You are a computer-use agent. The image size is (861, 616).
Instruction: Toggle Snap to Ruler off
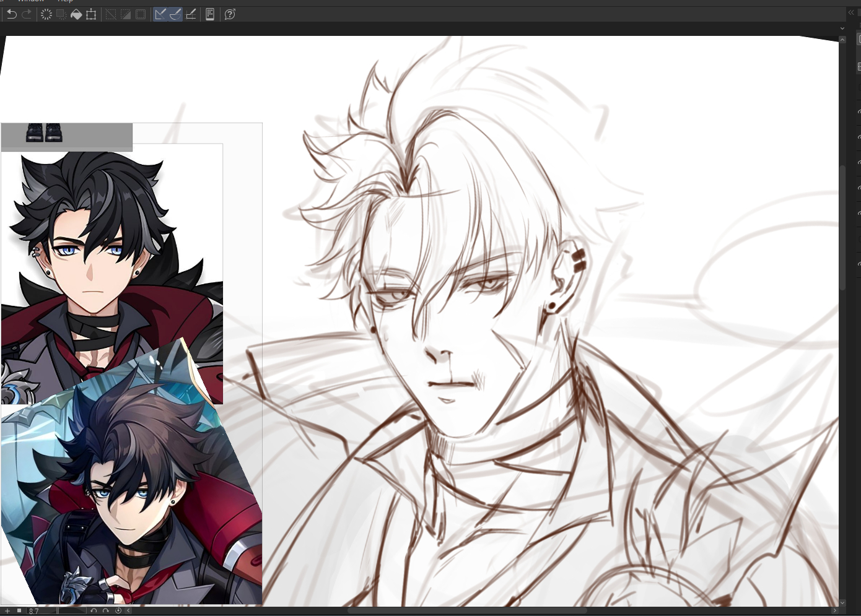point(160,14)
